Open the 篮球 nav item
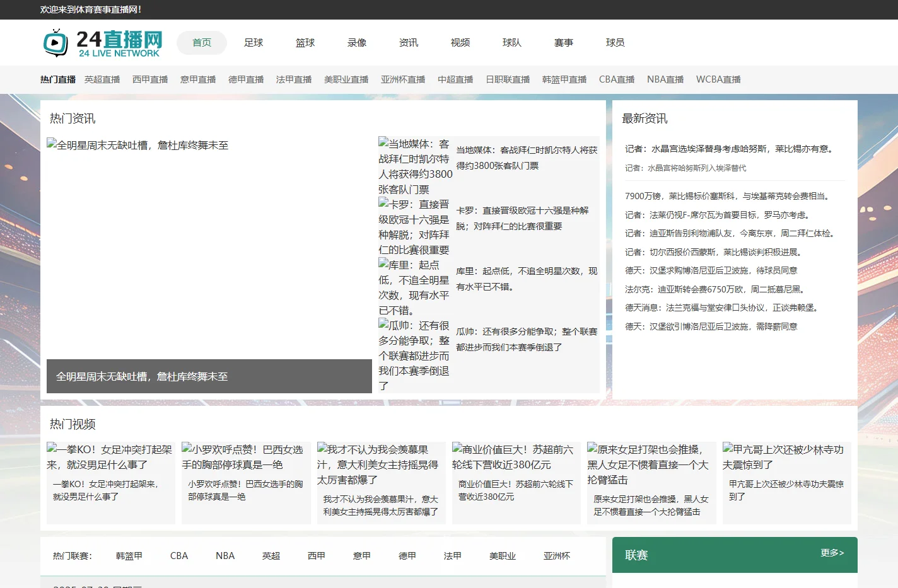This screenshot has height=588, width=898. tap(305, 43)
